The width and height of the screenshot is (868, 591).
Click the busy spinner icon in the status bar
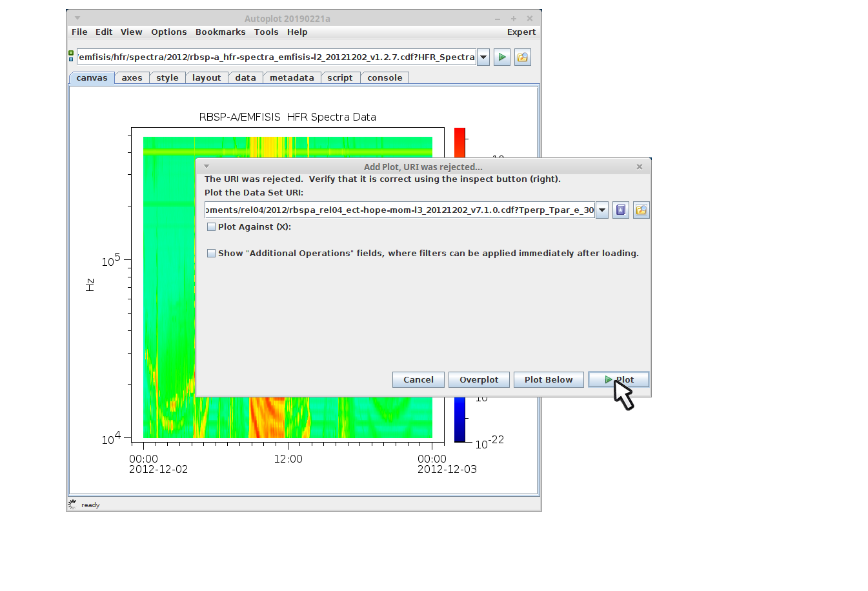[x=72, y=505]
